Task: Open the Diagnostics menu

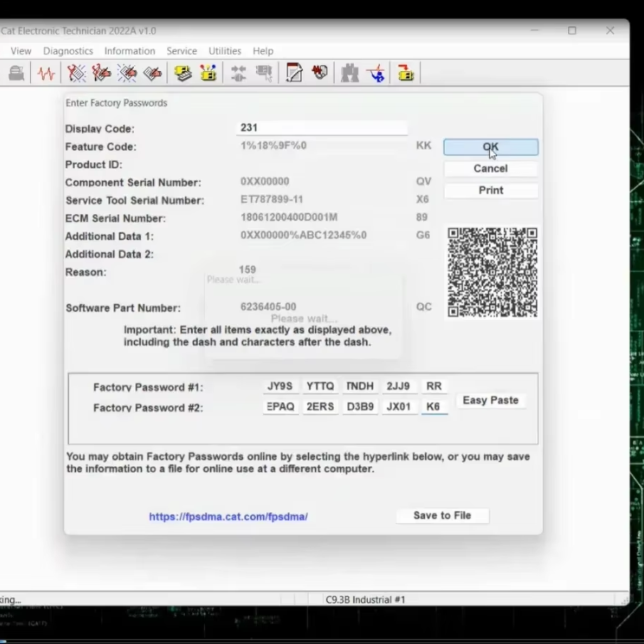Action: pyautogui.click(x=68, y=51)
